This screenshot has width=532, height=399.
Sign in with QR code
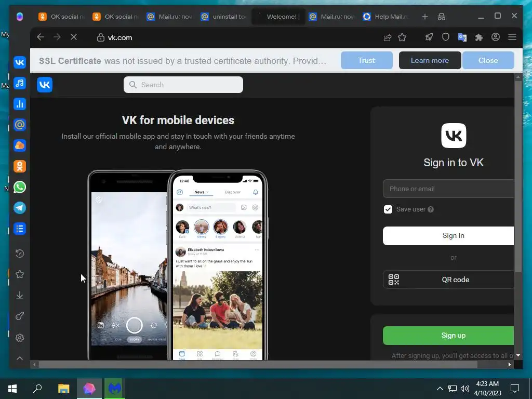[448, 280]
